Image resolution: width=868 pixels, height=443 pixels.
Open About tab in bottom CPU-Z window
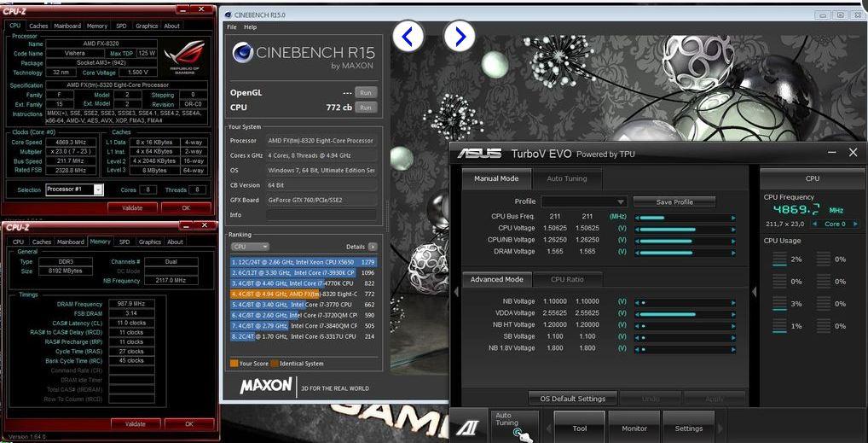point(175,242)
